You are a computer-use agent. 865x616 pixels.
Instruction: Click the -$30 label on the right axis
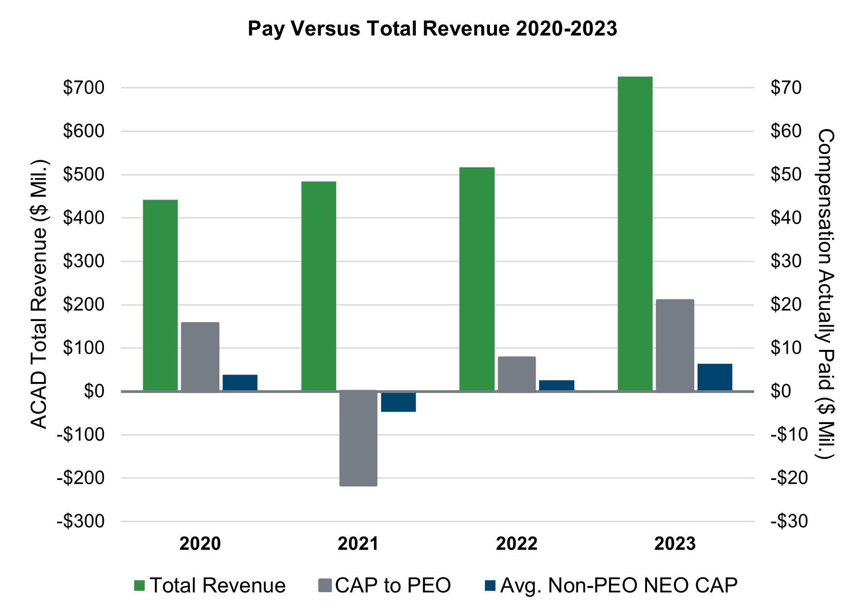[x=789, y=521]
